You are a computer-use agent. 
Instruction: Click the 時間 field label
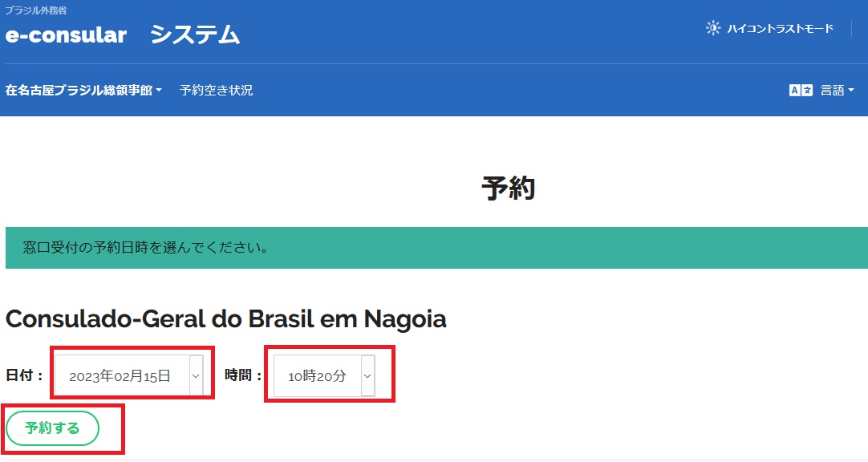coord(243,375)
